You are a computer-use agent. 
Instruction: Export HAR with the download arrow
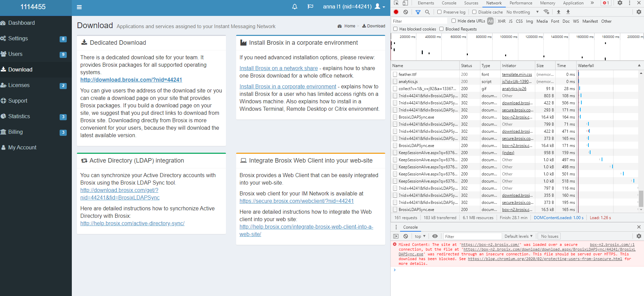pos(568,12)
